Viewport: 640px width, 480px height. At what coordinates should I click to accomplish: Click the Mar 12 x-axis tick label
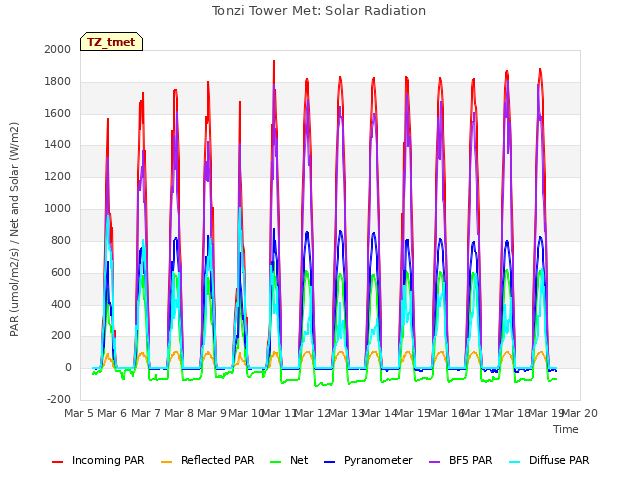tap(312, 413)
